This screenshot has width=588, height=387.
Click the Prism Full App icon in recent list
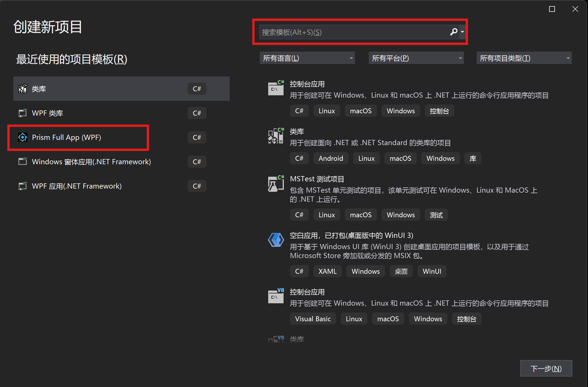point(23,137)
